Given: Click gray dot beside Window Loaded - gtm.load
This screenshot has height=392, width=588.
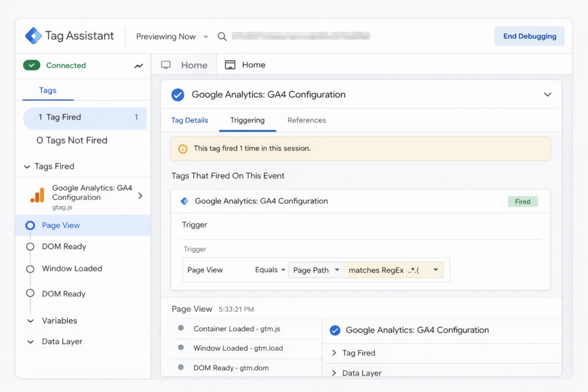Looking at the screenshot, I should (181, 347).
